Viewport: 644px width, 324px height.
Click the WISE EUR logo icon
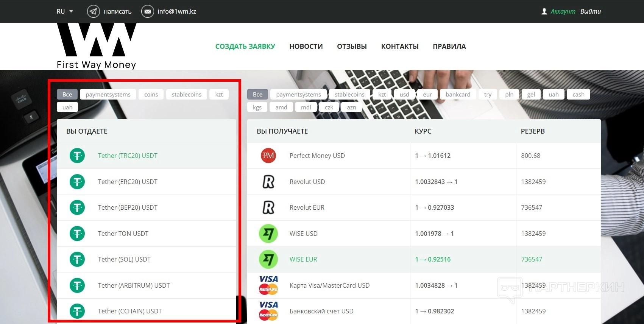(x=268, y=259)
